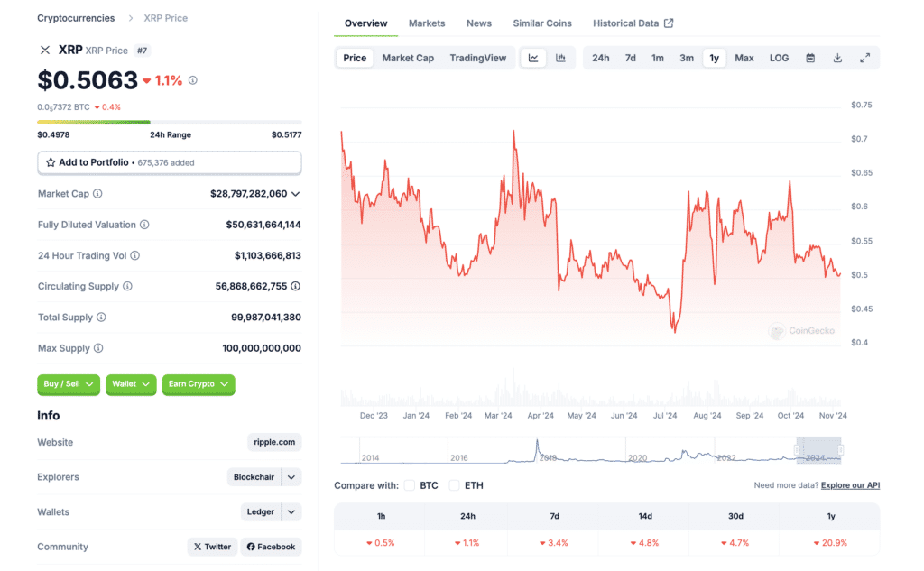Expand the Wallets dropdown arrow
The width and height of the screenshot is (924, 571).
point(291,511)
